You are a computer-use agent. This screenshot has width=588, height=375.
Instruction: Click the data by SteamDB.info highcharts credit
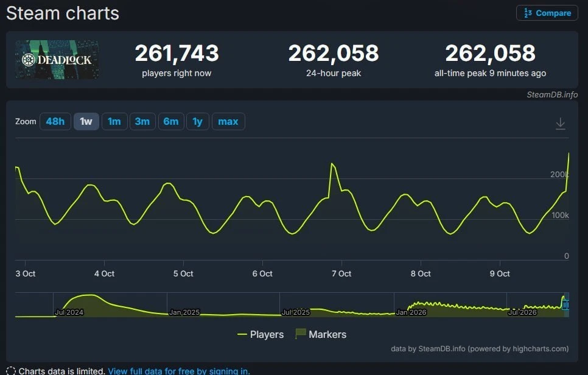tap(480, 349)
